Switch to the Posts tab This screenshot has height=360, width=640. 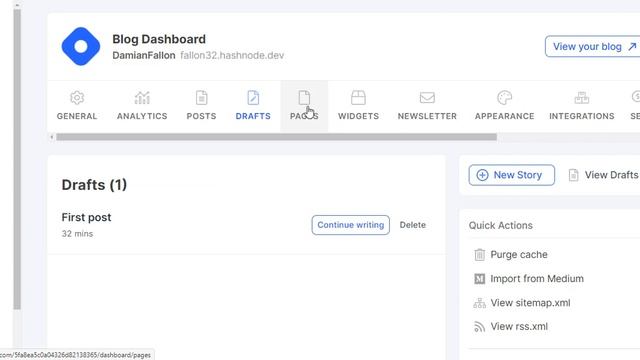pyautogui.click(x=201, y=106)
